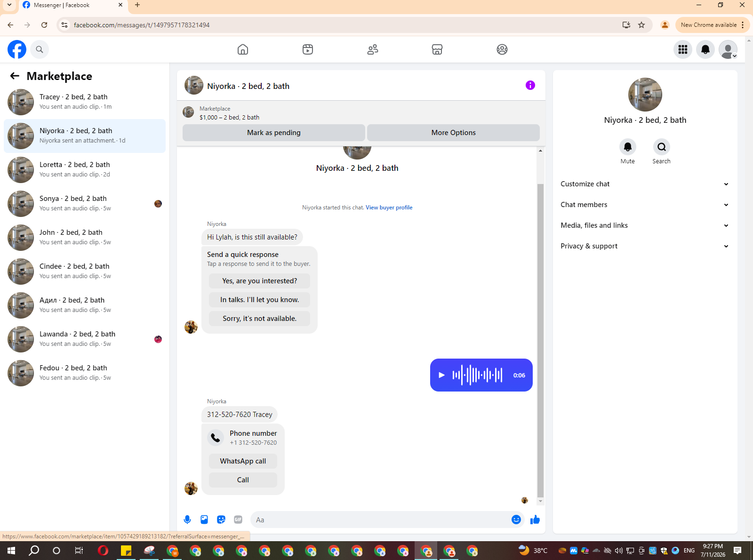This screenshot has height=560, width=753.
Task: Choose a GIF from composer
Action: pos(238,520)
